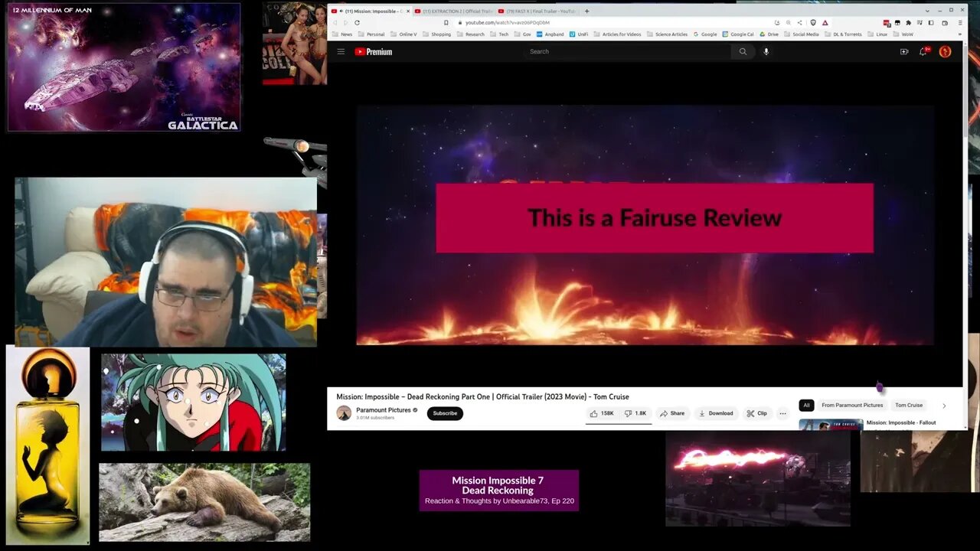Open the YouTube hamburger guide menu

pyautogui.click(x=341, y=51)
